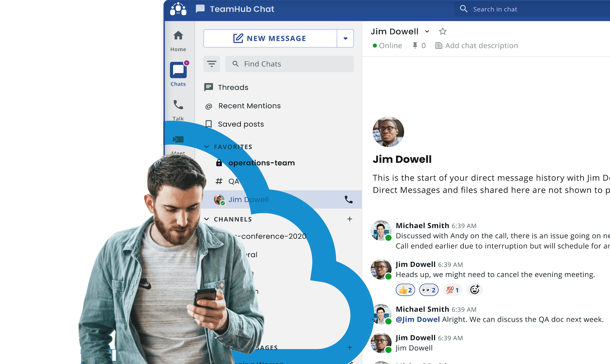Open Saved posts
The image size is (610, 364).
tap(234, 124)
